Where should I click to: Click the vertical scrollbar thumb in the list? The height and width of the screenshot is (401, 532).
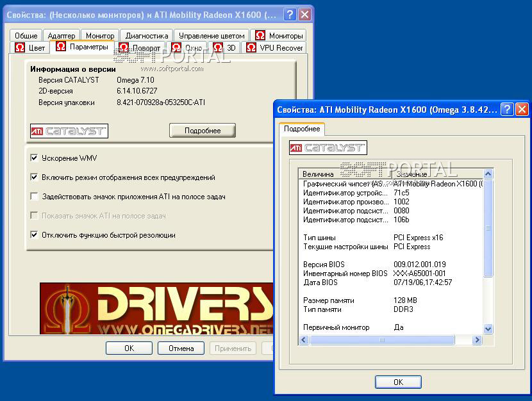pyautogui.click(x=488, y=228)
